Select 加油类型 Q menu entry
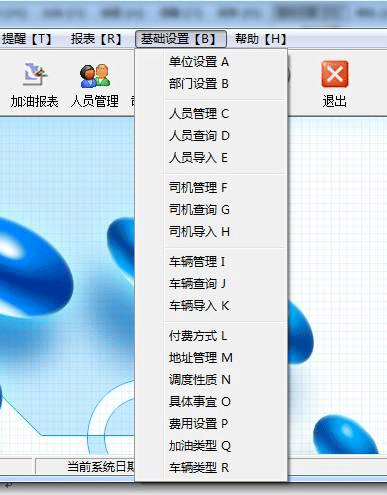Image resolution: width=387 pixels, height=495 pixels. pos(211,446)
